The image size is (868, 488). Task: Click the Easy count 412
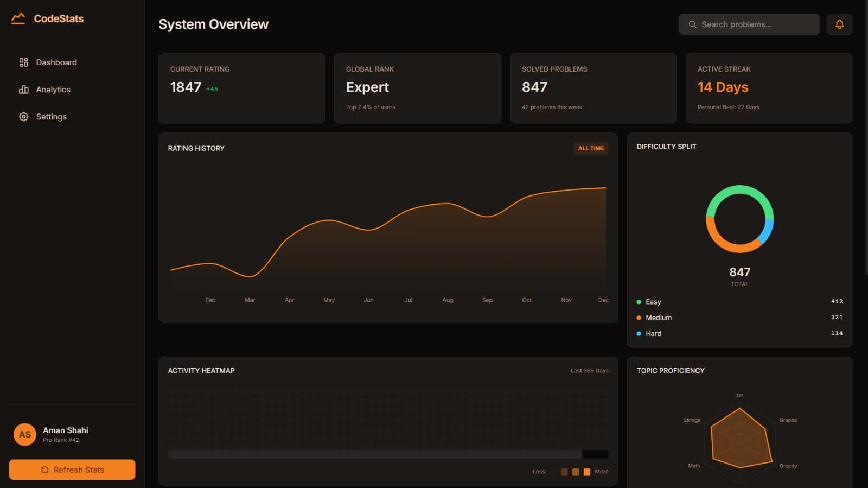pos(837,301)
